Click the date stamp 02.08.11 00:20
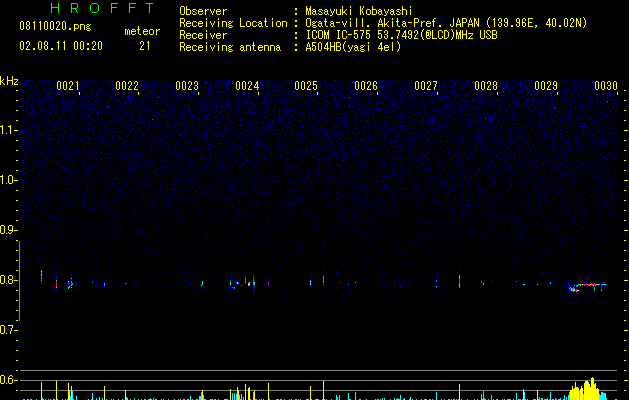The height and width of the screenshot is (400, 629). coord(61,46)
